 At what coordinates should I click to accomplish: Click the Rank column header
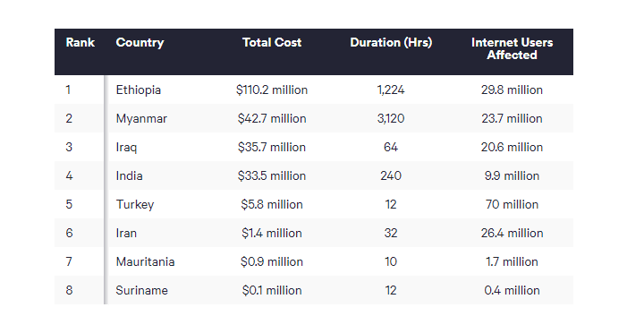80,42
